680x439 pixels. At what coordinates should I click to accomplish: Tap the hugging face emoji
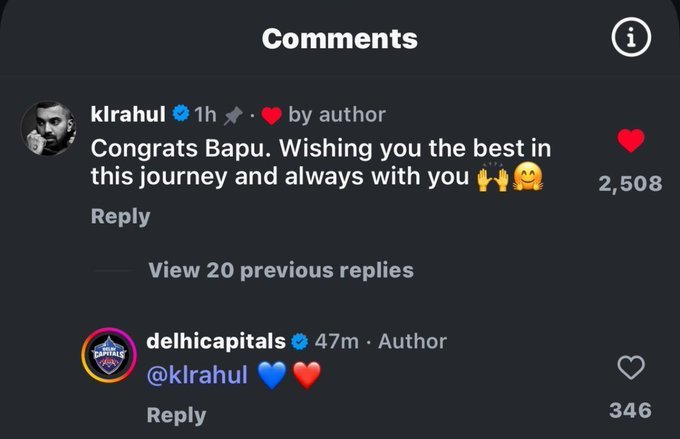pos(527,177)
